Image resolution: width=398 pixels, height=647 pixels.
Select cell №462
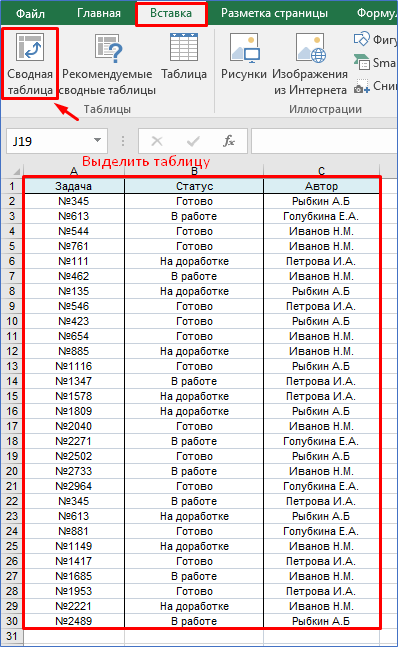coord(74,276)
